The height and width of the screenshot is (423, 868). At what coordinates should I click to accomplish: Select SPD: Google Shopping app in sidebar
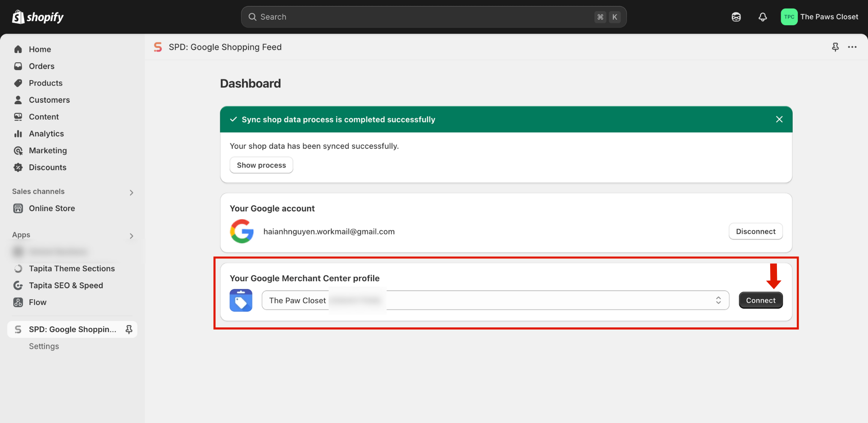[x=72, y=330]
